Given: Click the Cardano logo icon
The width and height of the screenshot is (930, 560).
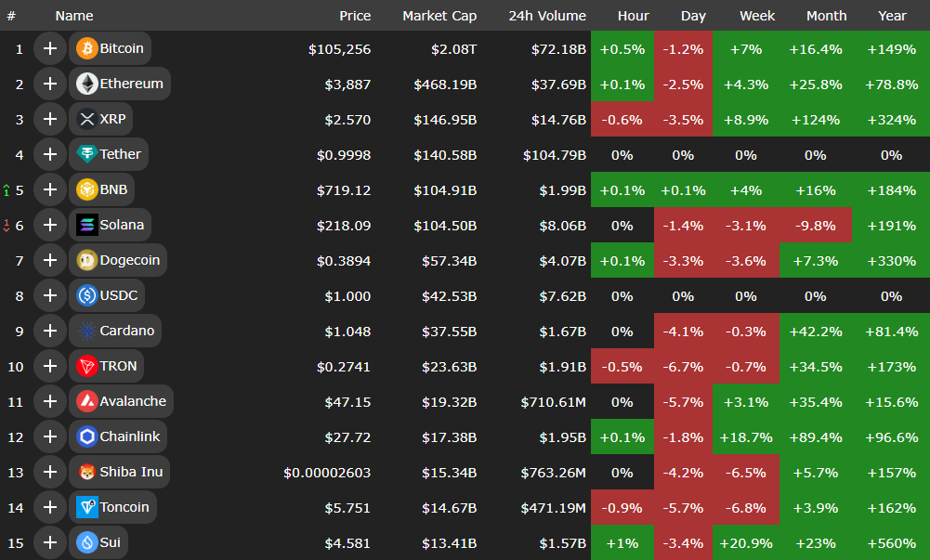Looking at the screenshot, I should (87, 331).
